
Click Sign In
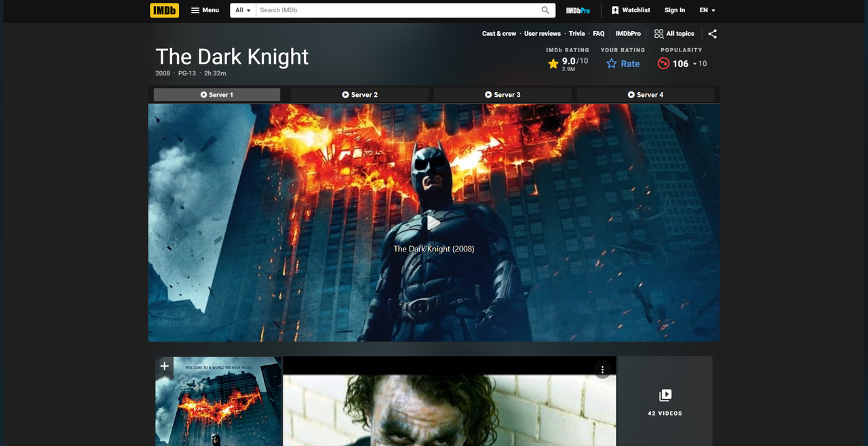coord(675,10)
